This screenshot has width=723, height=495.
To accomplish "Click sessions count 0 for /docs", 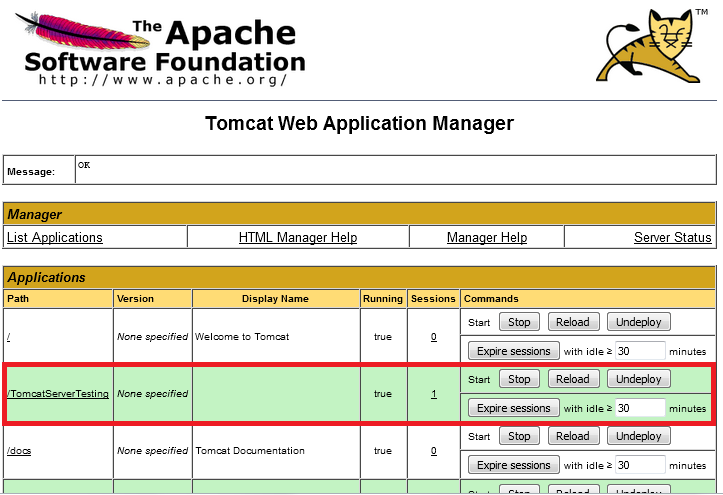I will pos(433,451).
